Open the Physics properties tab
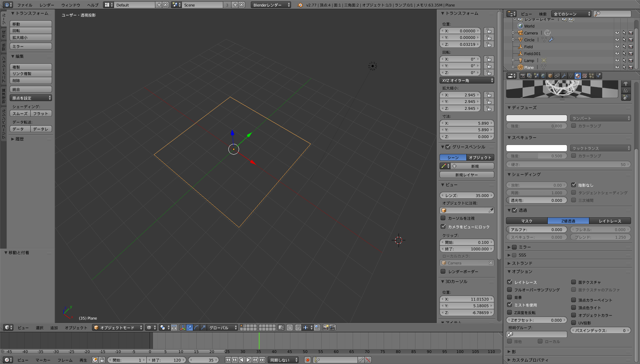 pos(598,76)
